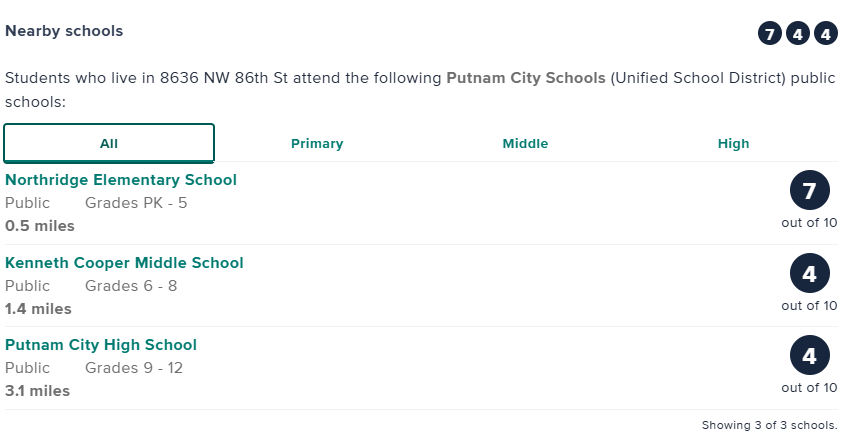Image resolution: width=845 pixels, height=438 pixels.
Task: Click the small middle 4 badge in header
Action: tap(797, 34)
